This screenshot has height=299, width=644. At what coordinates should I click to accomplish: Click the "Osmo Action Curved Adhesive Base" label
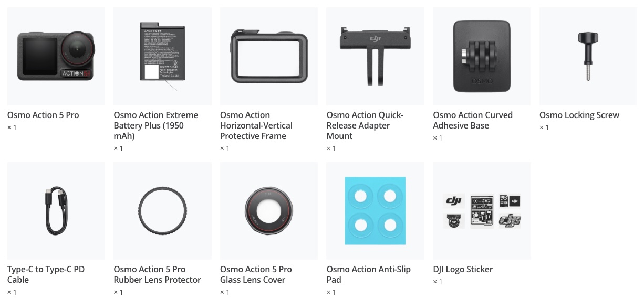click(x=473, y=120)
